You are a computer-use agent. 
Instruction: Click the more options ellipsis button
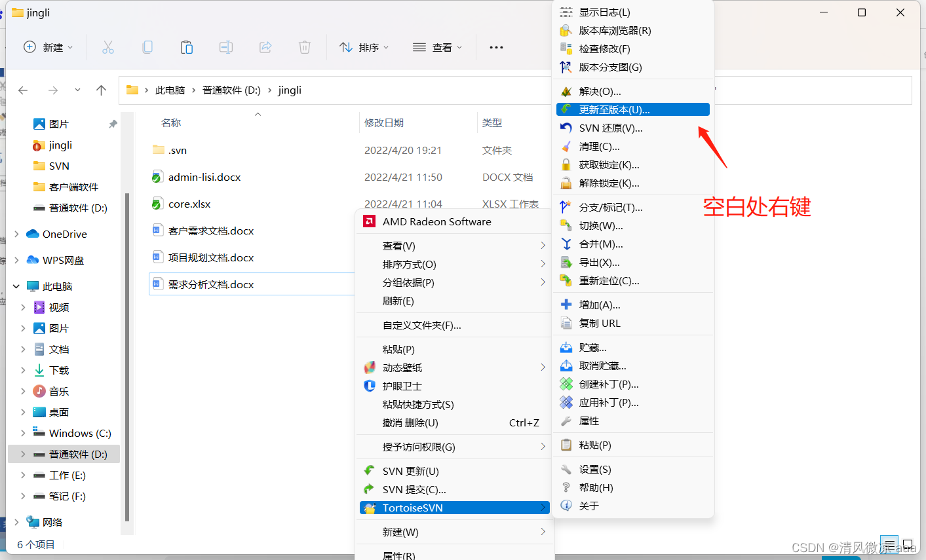click(x=497, y=48)
